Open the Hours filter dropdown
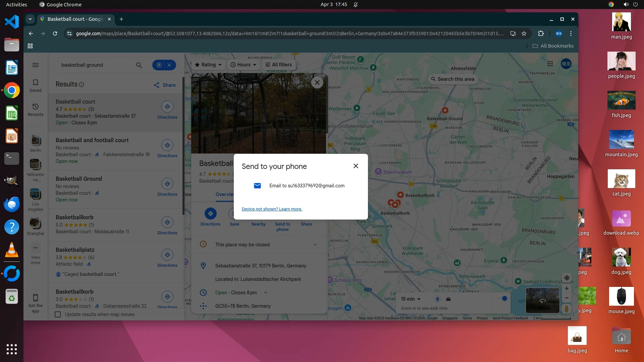 [x=244, y=65]
